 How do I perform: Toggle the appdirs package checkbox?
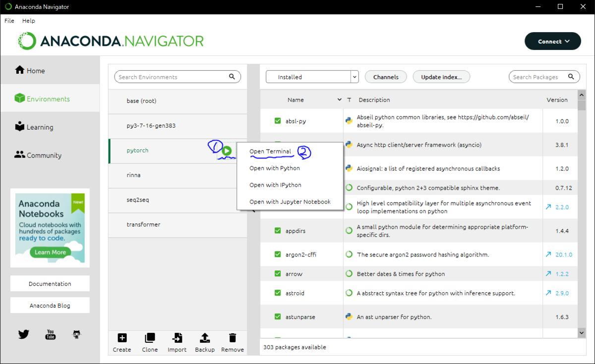[278, 231]
